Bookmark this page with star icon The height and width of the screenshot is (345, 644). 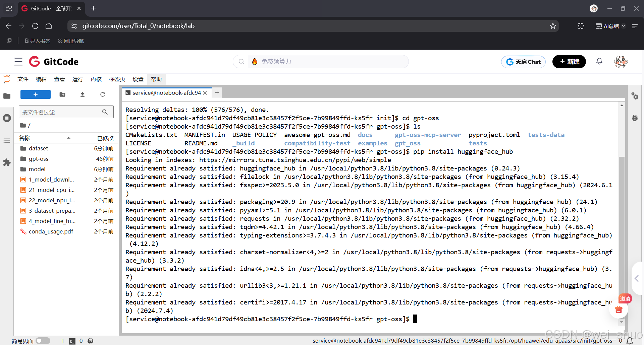553,26
